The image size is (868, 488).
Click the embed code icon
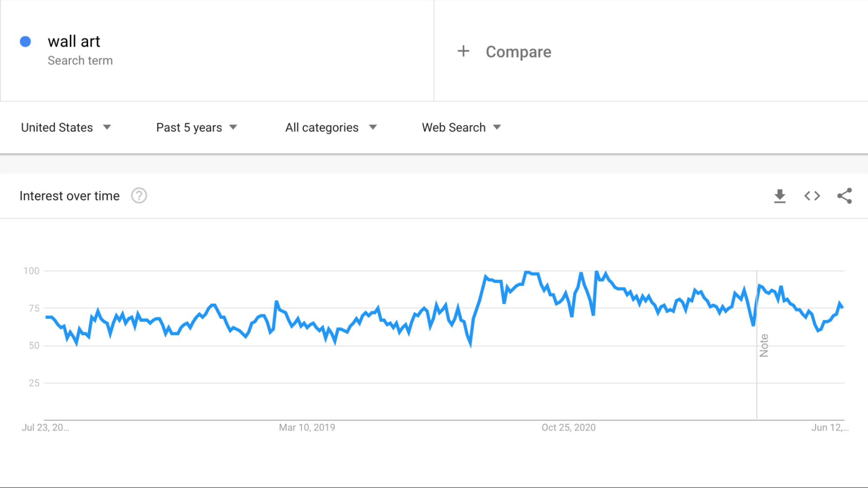pos(812,196)
